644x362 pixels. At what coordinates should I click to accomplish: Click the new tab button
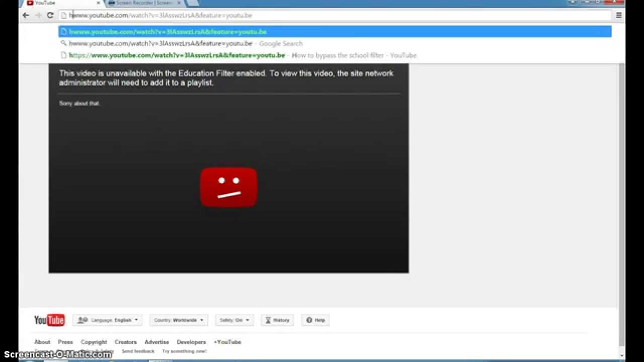coord(193,3)
